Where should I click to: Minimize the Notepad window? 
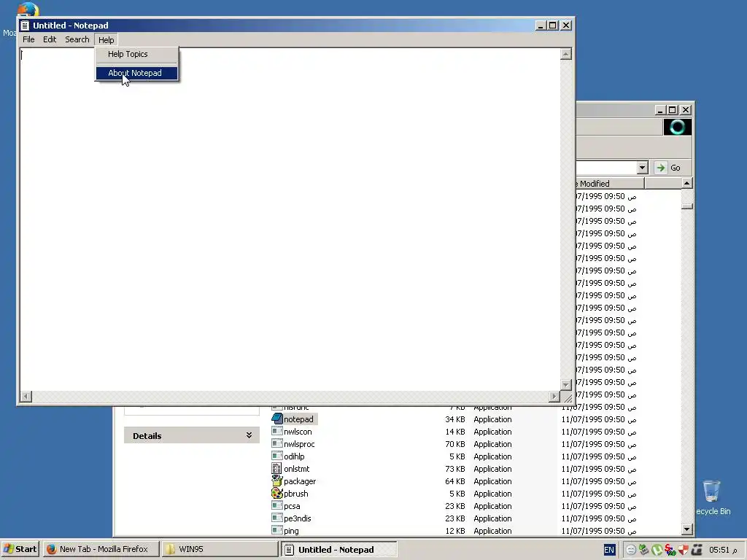[x=541, y=26]
